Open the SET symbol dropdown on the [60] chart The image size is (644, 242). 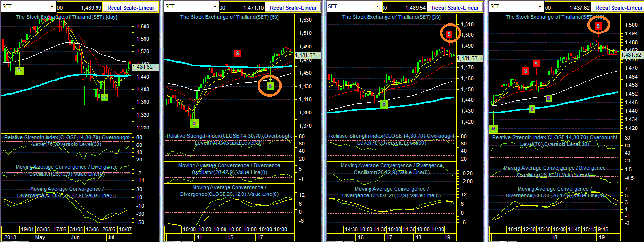point(215,7)
